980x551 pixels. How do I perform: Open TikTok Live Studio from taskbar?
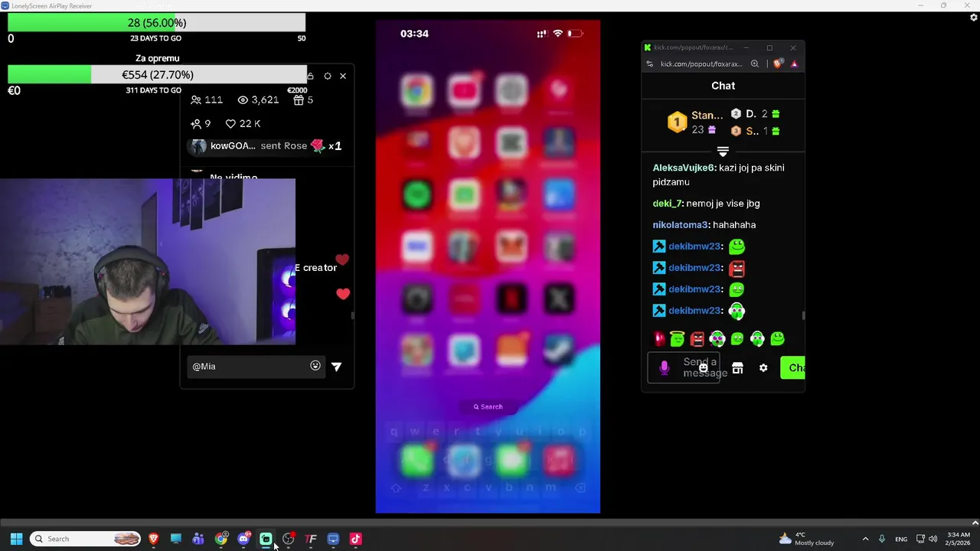355,539
